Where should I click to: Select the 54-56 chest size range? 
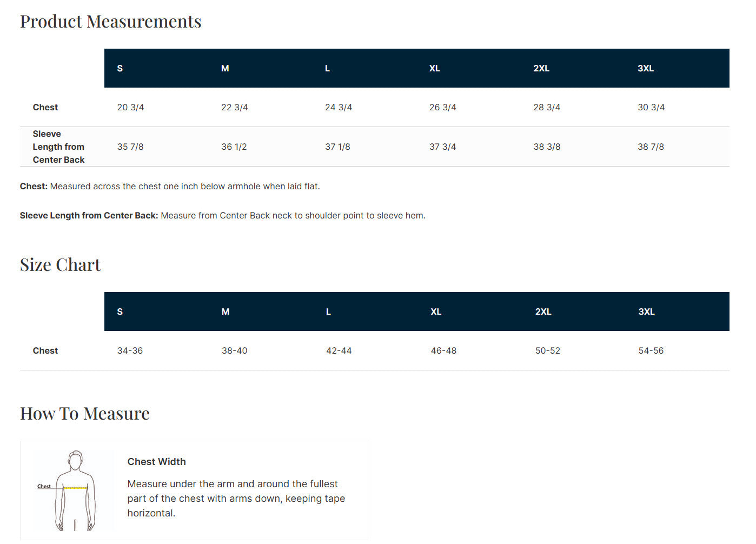click(x=651, y=350)
